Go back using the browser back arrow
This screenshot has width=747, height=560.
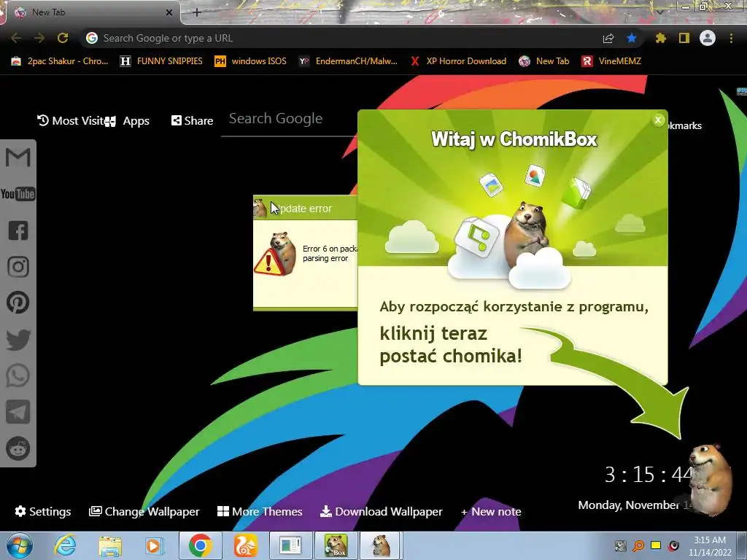16,38
